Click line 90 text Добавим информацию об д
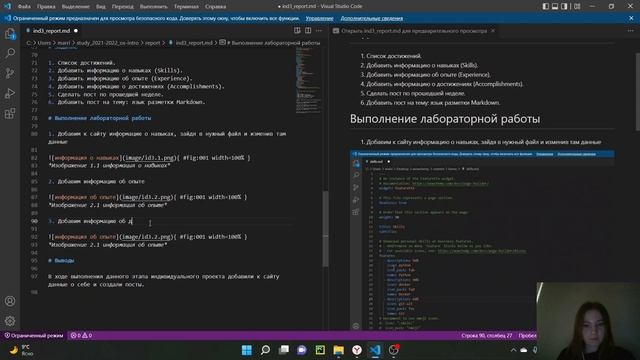The image size is (640, 360). coord(95,221)
